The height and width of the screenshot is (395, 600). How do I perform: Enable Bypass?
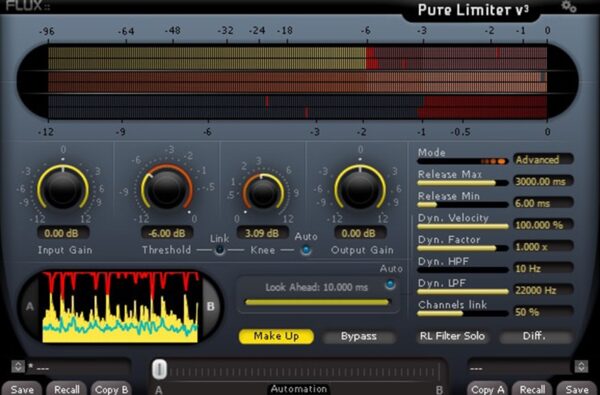pos(359,336)
